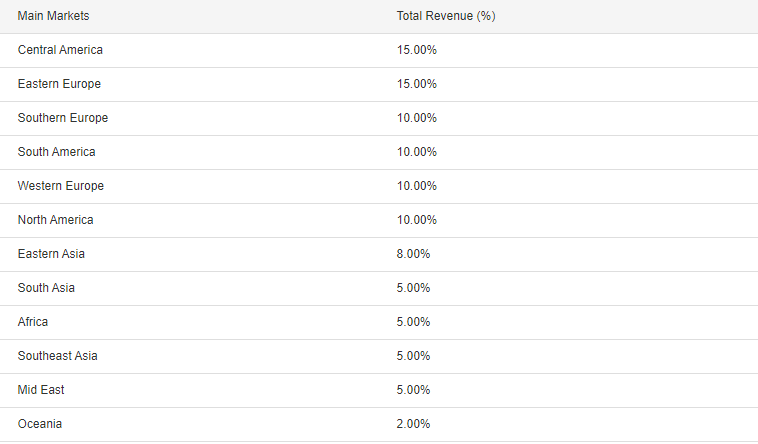
Task: Click the Southern Europe market cell
Action: [x=63, y=118]
